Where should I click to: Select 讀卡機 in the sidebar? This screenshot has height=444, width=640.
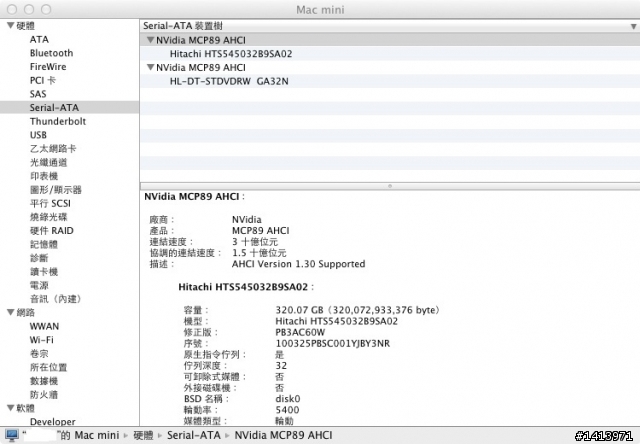pos(44,271)
